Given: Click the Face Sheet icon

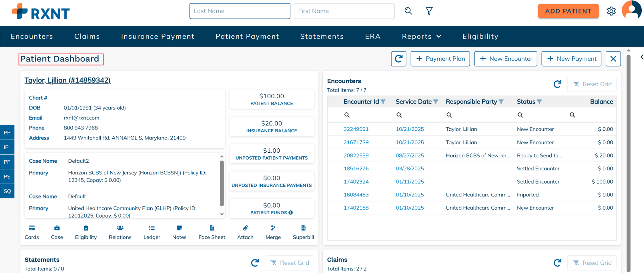Looking at the screenshot, I should point(212,228).
